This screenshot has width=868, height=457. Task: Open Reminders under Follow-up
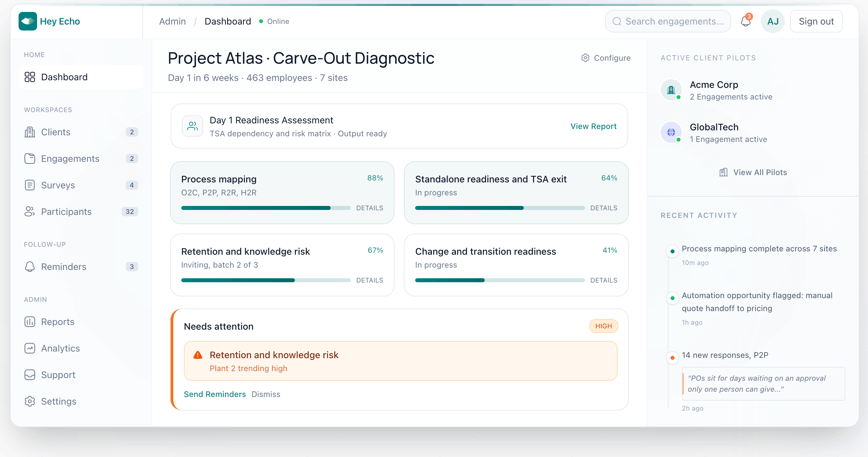tap(81, 267)
